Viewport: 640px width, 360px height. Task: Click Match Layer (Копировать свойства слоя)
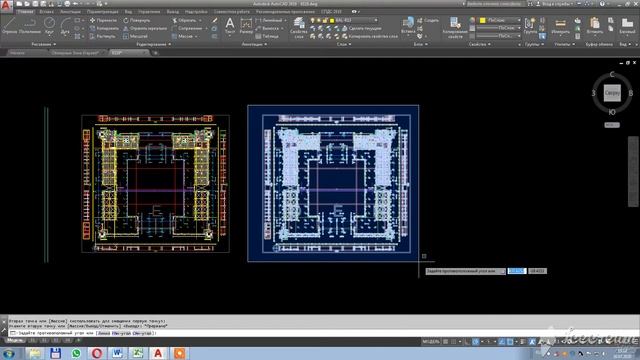coord(369,36)
